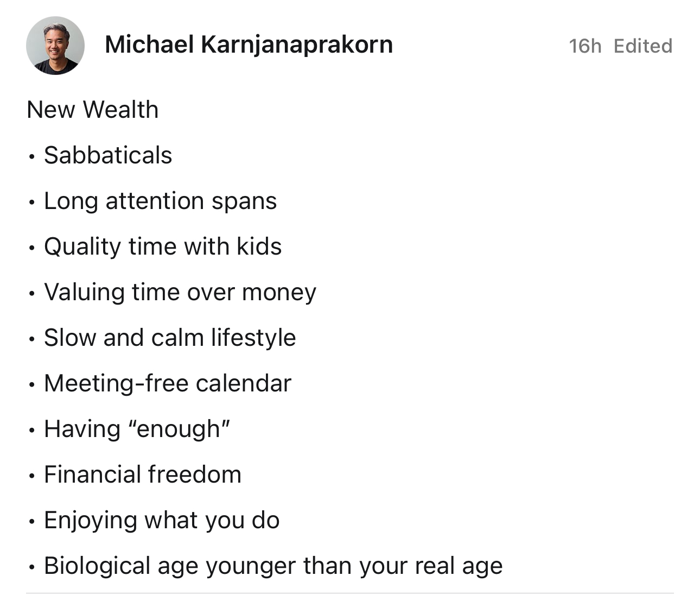Select the "New Wealth" heading text

[93, 110]
